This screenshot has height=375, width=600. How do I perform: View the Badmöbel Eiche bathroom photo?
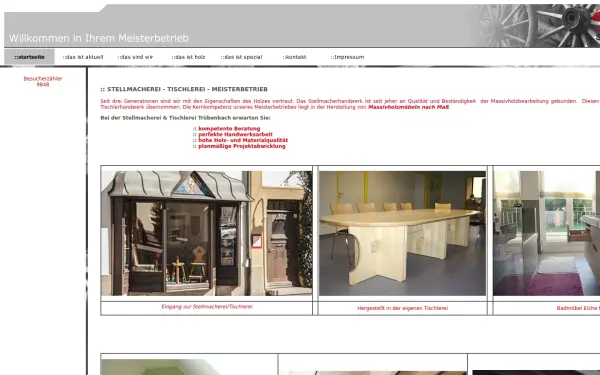click(x=547, y=233)
